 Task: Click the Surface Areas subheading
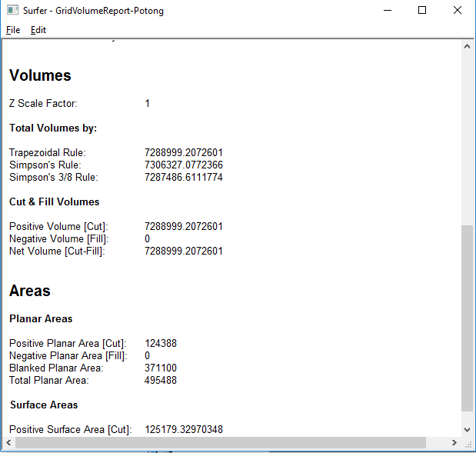[x=44, y=405]
